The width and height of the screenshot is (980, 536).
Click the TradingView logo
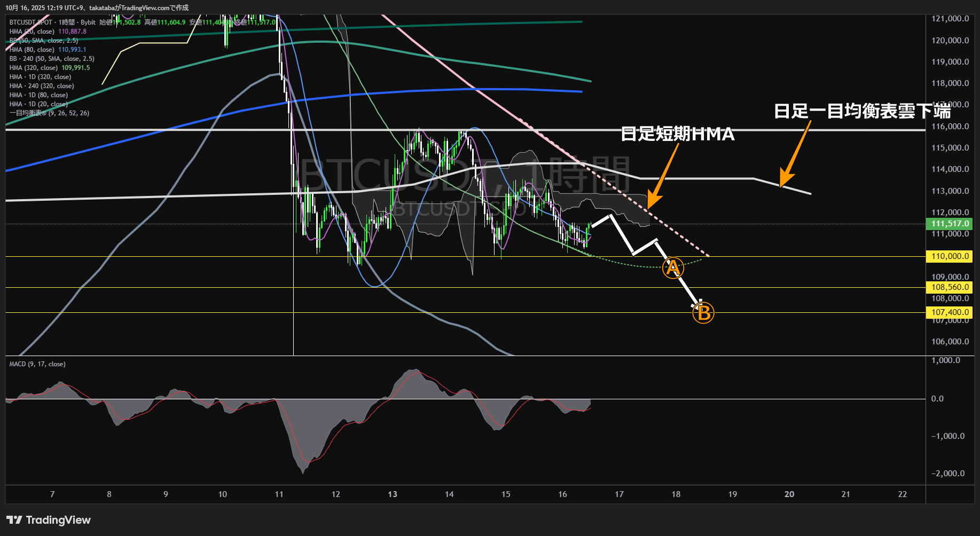point(49,520)
